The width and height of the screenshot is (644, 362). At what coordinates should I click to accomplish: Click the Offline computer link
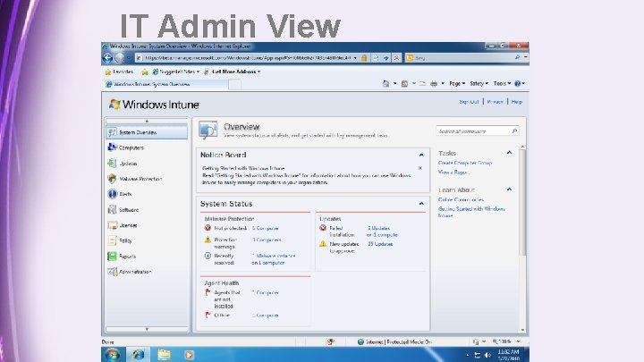coord(266,316)
